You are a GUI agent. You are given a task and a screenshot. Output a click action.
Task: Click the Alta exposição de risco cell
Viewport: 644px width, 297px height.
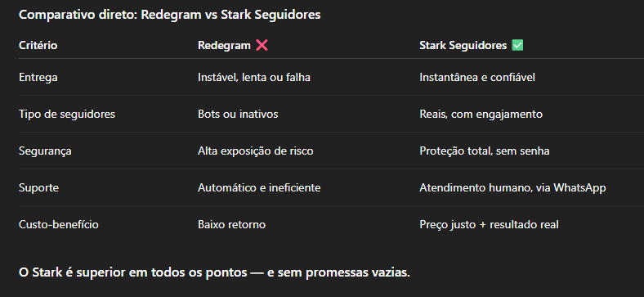(x=256, y=151)
